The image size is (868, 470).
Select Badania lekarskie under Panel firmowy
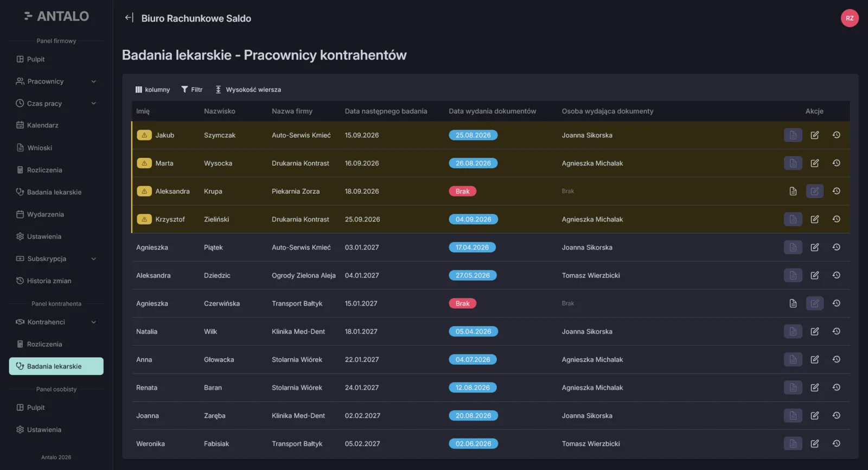click(56, 192)
